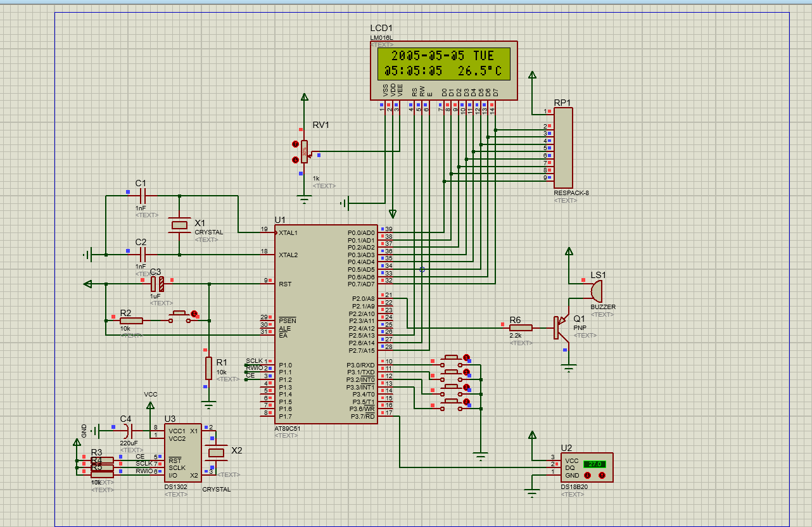Toggle the latch dot on the P3.1 push button
This screenshot has width=812, height=527.
point(467,372)
